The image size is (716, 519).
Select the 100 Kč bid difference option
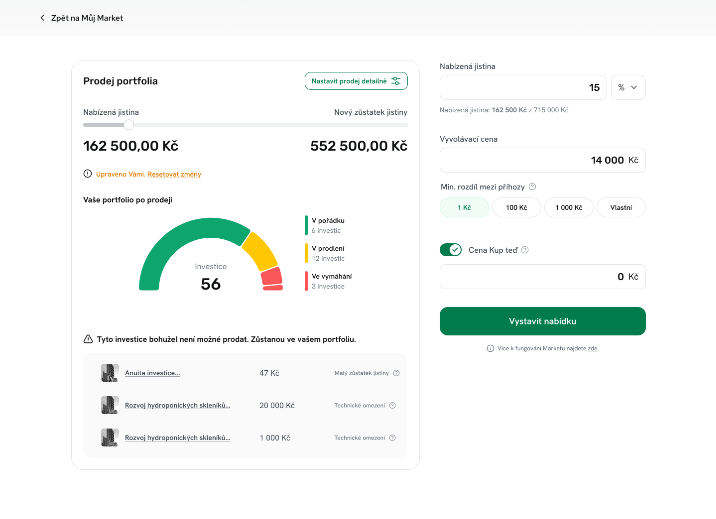tap(516, 207)
